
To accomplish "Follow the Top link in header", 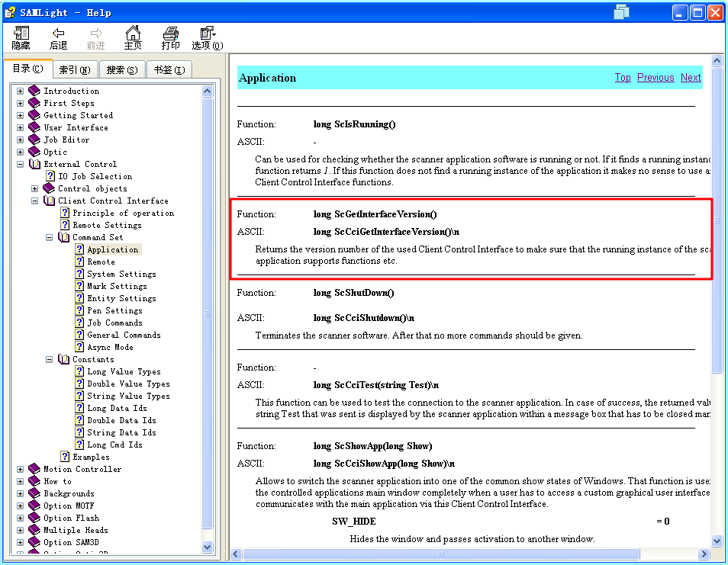I will click(x=623, y=78).
